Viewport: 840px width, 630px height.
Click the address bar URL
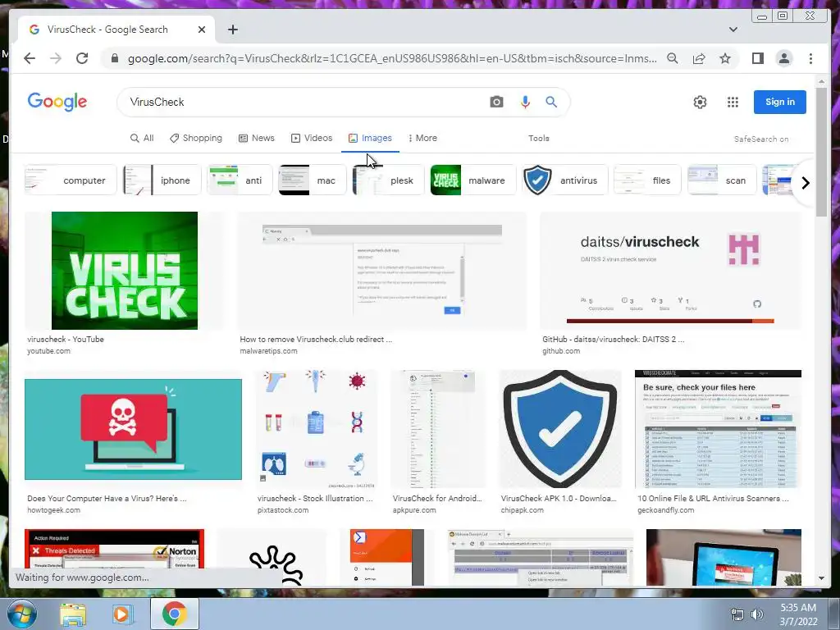pyautogui.click(x=391, y=58)
